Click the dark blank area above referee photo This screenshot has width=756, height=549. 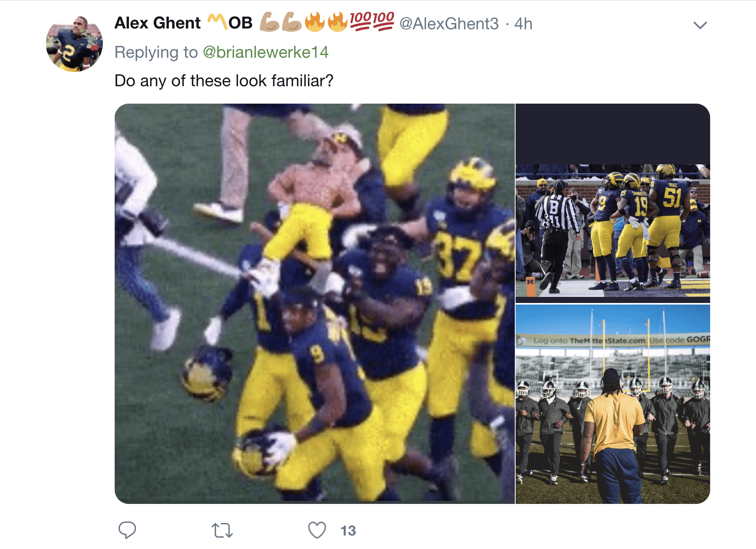coord(612,134)
